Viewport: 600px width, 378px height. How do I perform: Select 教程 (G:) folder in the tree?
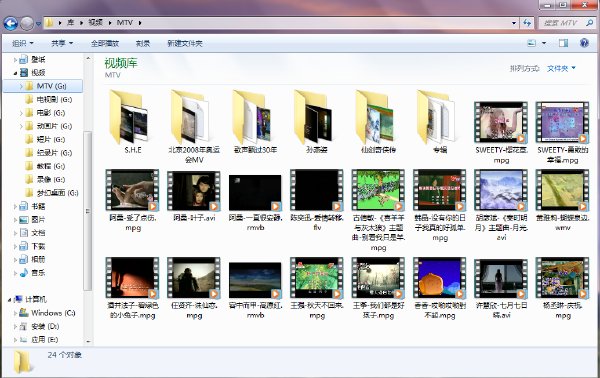pos(51,166)
